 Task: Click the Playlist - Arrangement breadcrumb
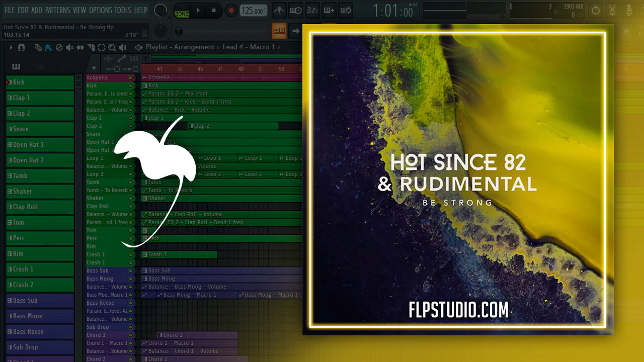point(180,47)
